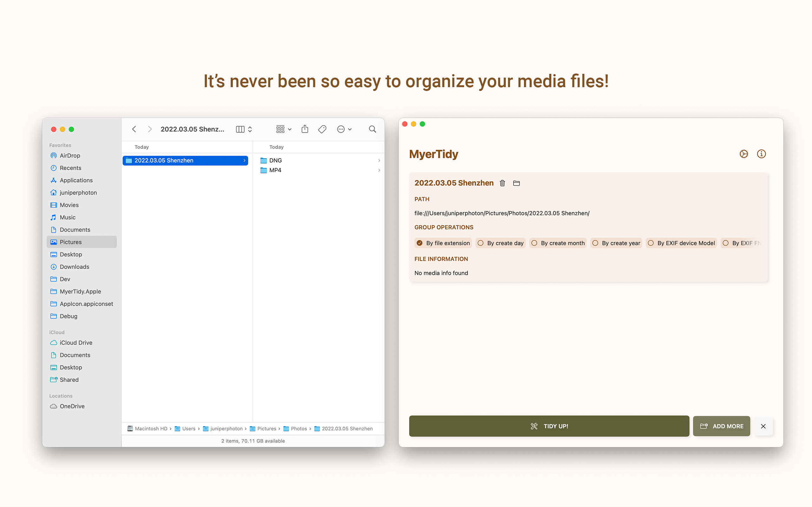Delete the 2022.03.05 Shenzhen folder entry
The width and height of the screenshot is (812, 507).
tap(502, 183)
